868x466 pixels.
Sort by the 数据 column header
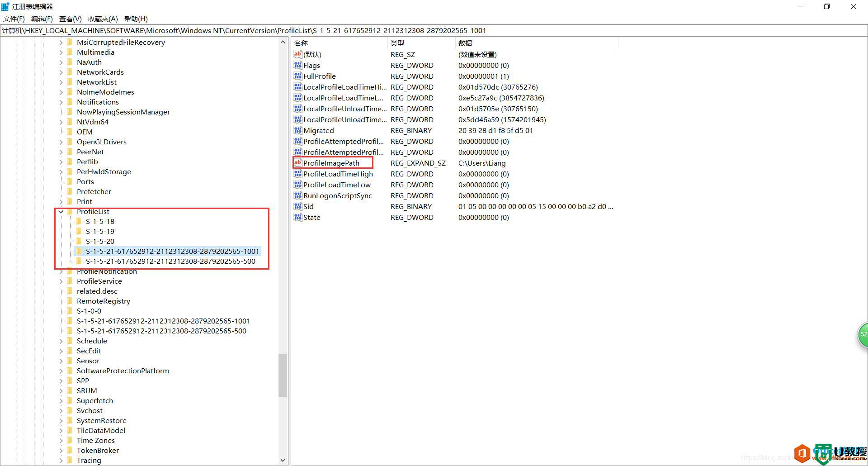[x=537, y=43]
